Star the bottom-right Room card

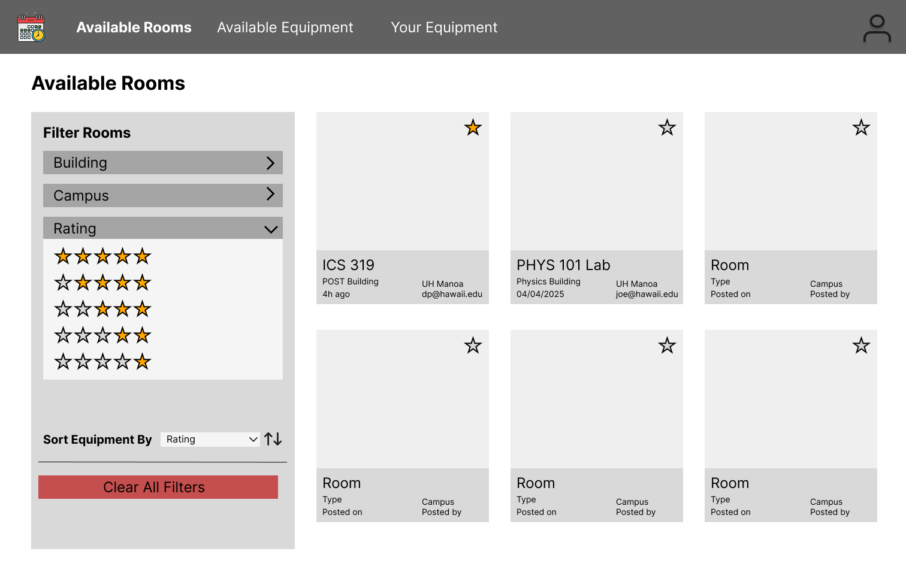[861, 345]
